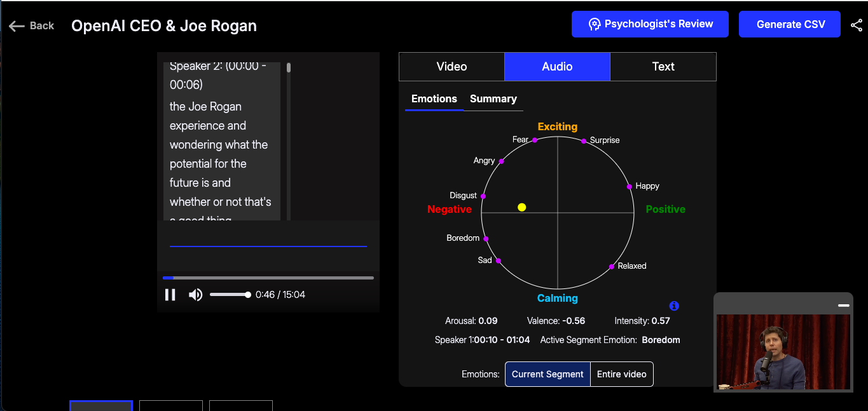Screen dimensions: 868x411
Task: Pause the video playback
Action: tap(170, 295)
